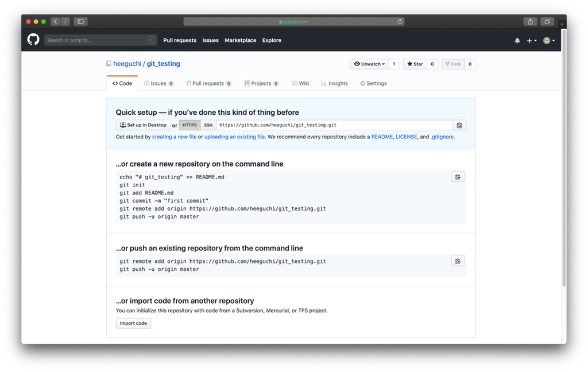
Task: Switch to the Insights tab
Action: [x=335, y=83]
